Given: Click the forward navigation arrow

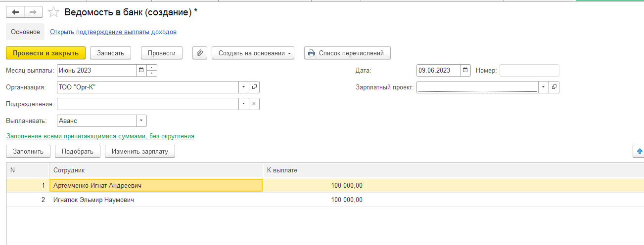Looking at the screenshot, I should [x=33, y=12].
